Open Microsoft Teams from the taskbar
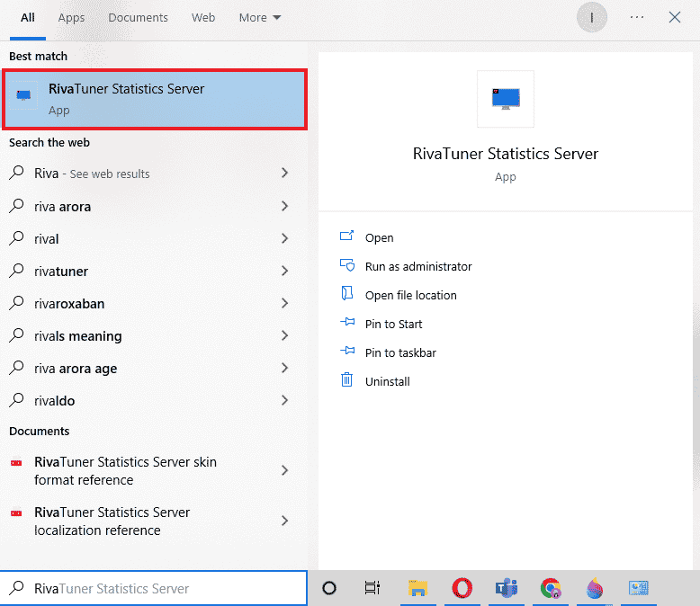The image size is (700, 606). (x=507, y=588)
